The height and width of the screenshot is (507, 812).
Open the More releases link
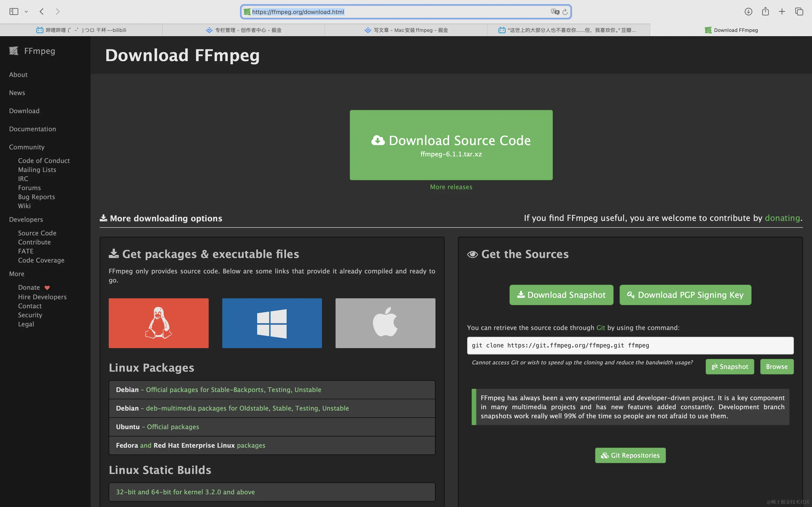(451, 187)
